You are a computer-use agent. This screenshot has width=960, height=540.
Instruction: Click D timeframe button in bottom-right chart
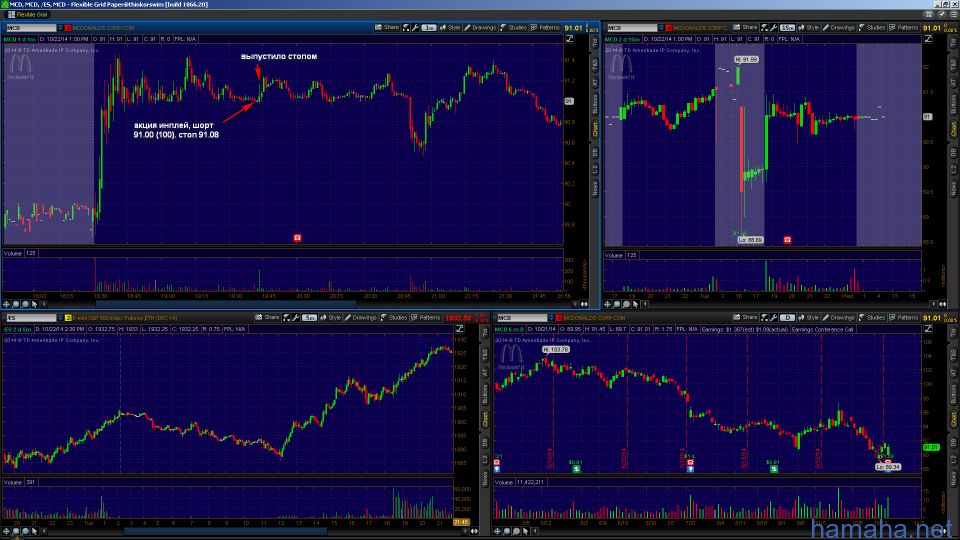tap(787, 318)
